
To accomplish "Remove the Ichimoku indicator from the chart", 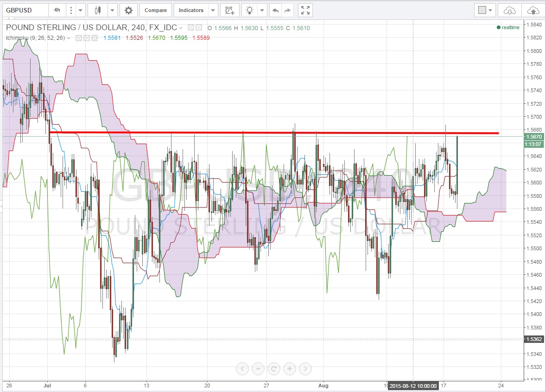I will [94, 38].
